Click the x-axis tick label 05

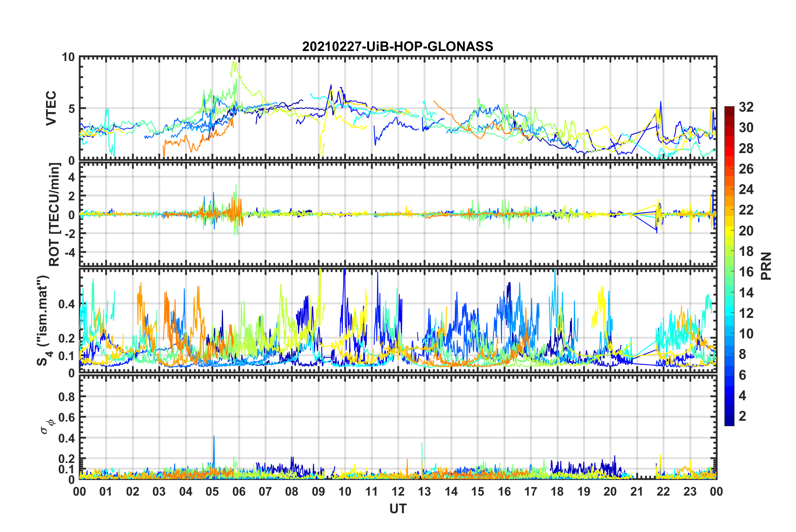[x=212, y=491]
